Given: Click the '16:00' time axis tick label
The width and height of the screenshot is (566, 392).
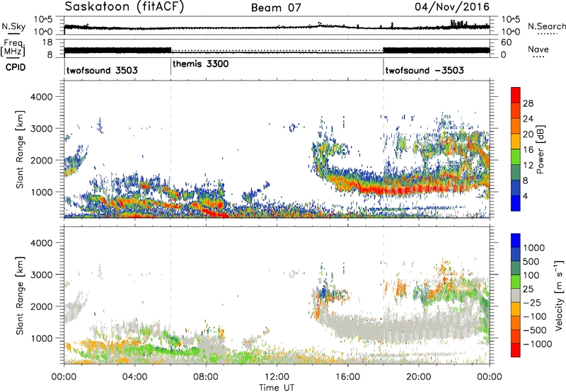Looking at the screenshot, I should coord(347,377).
